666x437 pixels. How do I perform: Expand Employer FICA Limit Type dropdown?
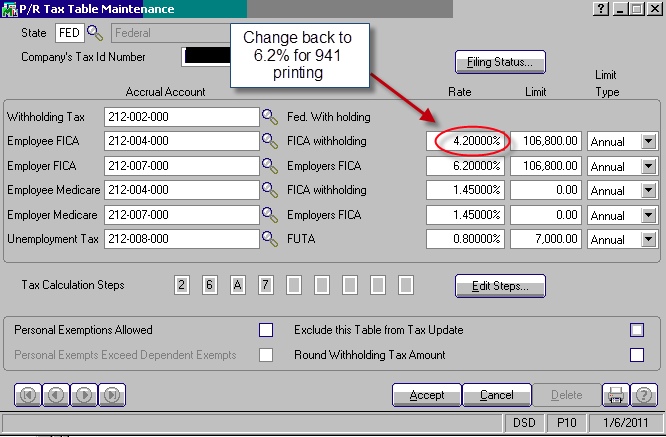click(x=649, y=166)
